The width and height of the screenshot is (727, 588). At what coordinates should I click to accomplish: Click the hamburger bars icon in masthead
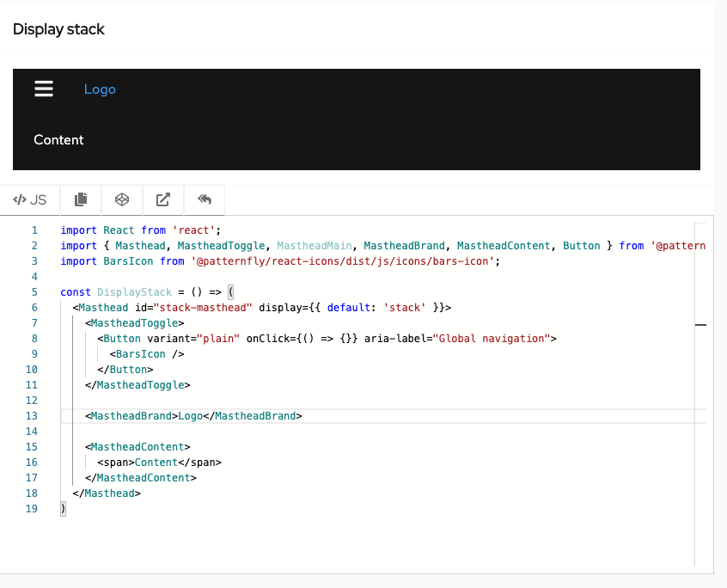coord(44,89)
